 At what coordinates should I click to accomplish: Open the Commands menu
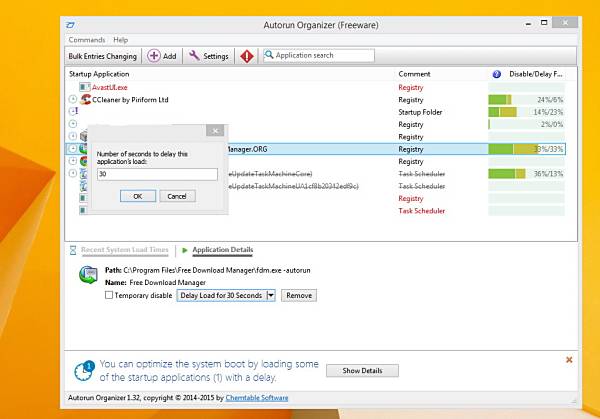point(87,40)
